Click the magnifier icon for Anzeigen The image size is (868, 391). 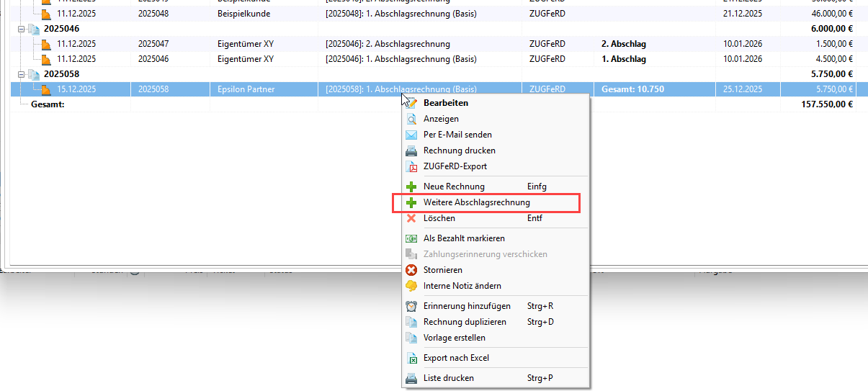(411, 119)
